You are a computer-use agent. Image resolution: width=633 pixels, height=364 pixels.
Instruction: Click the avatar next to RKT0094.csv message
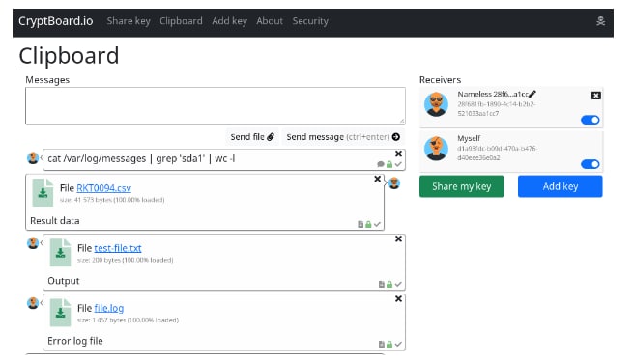(394, 183)
